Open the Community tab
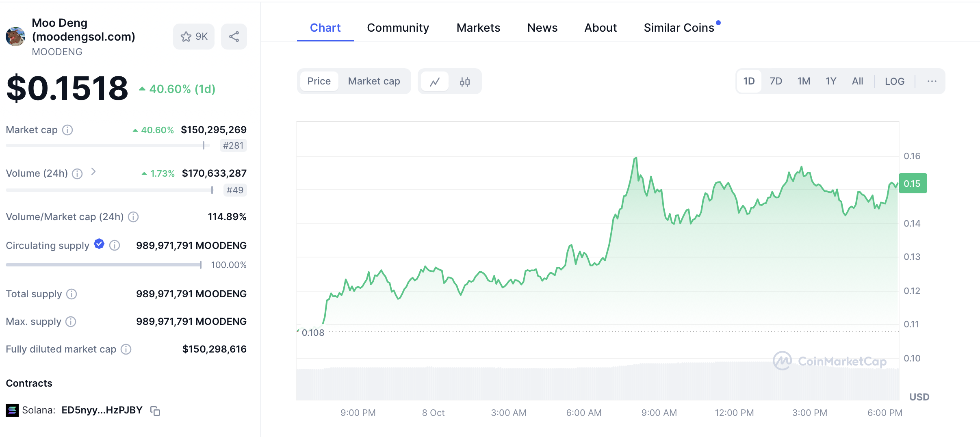This screenshot has width=980, height=437. tap(398, 28)
